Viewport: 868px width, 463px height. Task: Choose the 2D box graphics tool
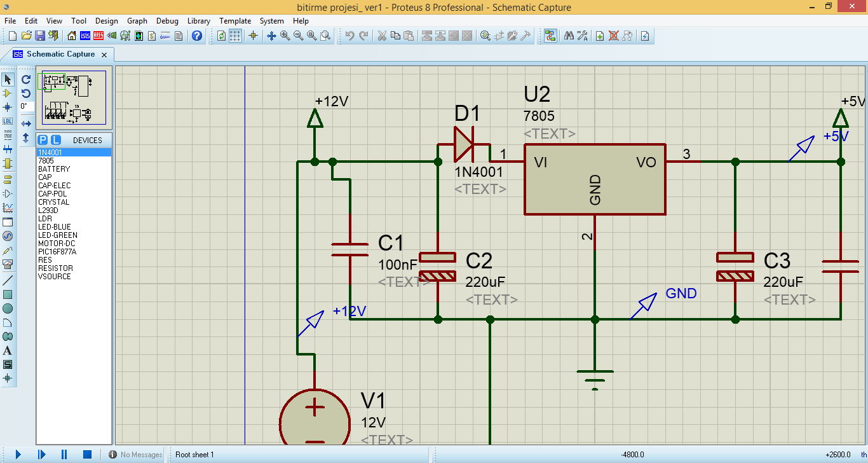pyautogui.click(x=8, y=294)
